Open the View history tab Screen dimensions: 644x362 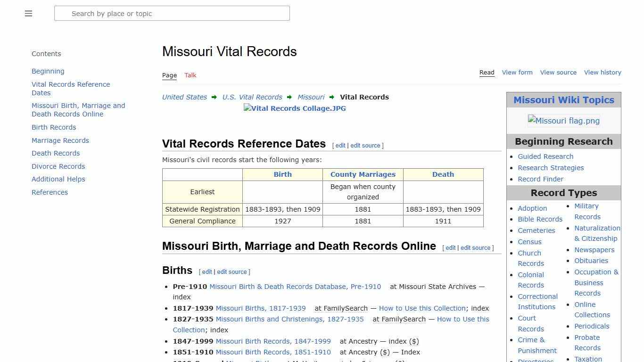(603, 72)
